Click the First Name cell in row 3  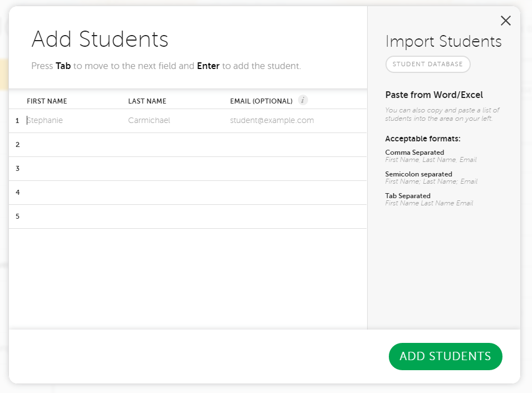pos(72,169)
